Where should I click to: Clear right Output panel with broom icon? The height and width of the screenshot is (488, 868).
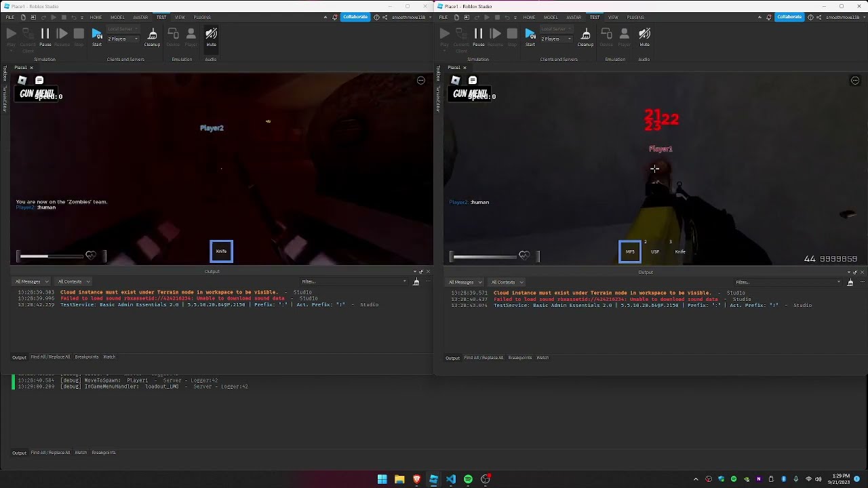tap(850, 282)
